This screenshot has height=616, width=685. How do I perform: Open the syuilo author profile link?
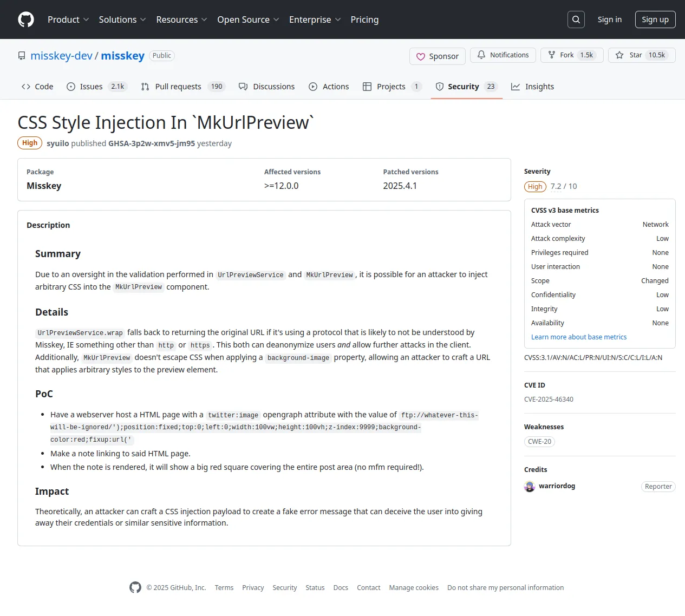click(58, 143)
